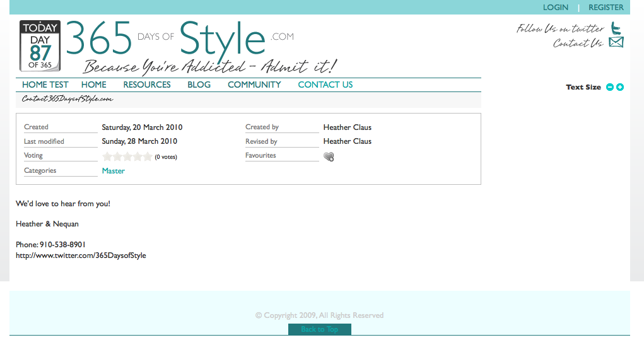Click the Text Size label
This screenshot has width=644, height=340.
tap(583, 87)
